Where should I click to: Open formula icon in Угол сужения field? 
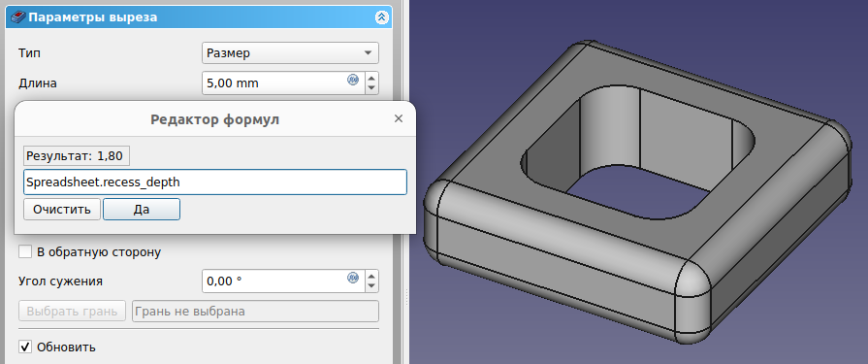pyautogui.click(x=353, y=277)
